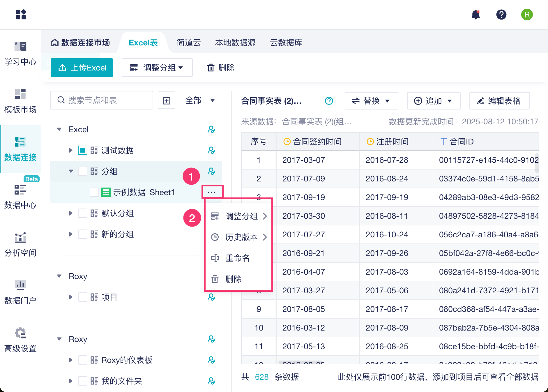Click permission icon next to 测试数据
548x392 pixels.
[x=211, y=151]
